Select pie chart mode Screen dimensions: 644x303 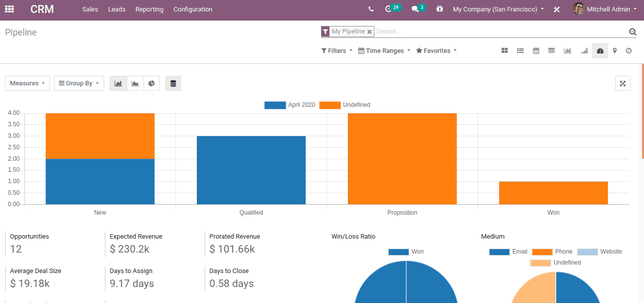point(152,83)
